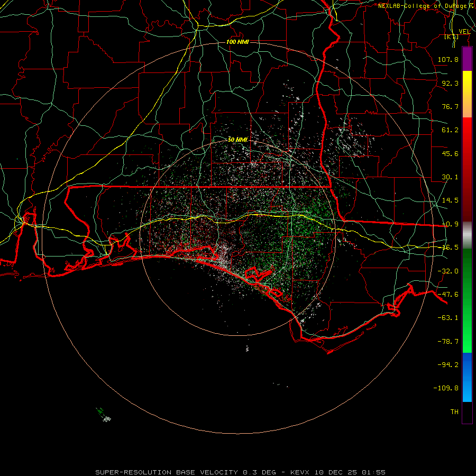Select the -47.6 value on velocity scale

coord(448,295)
